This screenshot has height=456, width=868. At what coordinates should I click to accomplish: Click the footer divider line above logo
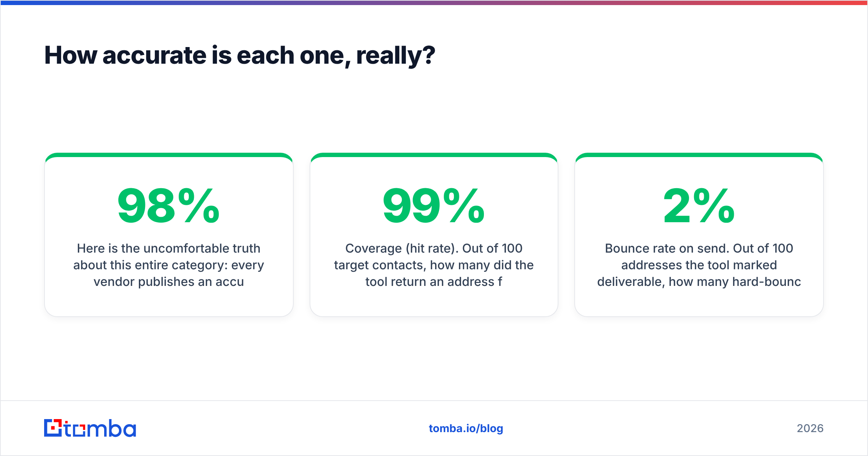coord(434,401)
